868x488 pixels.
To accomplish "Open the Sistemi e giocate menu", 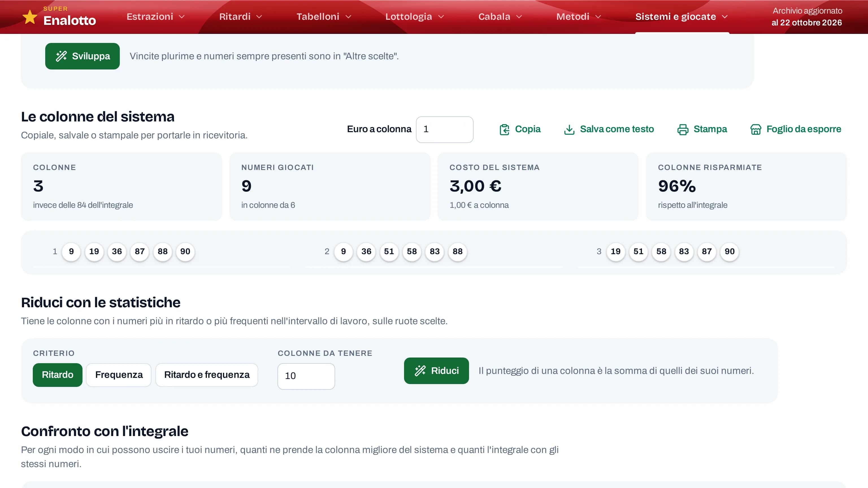I will (x=682, y=16).
